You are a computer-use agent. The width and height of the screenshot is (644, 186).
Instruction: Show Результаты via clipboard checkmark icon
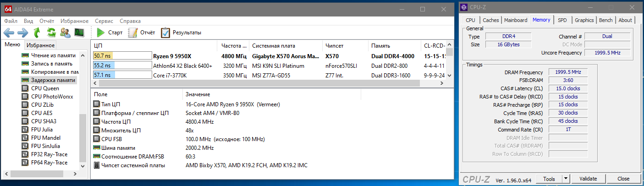[x=181, y=33]
